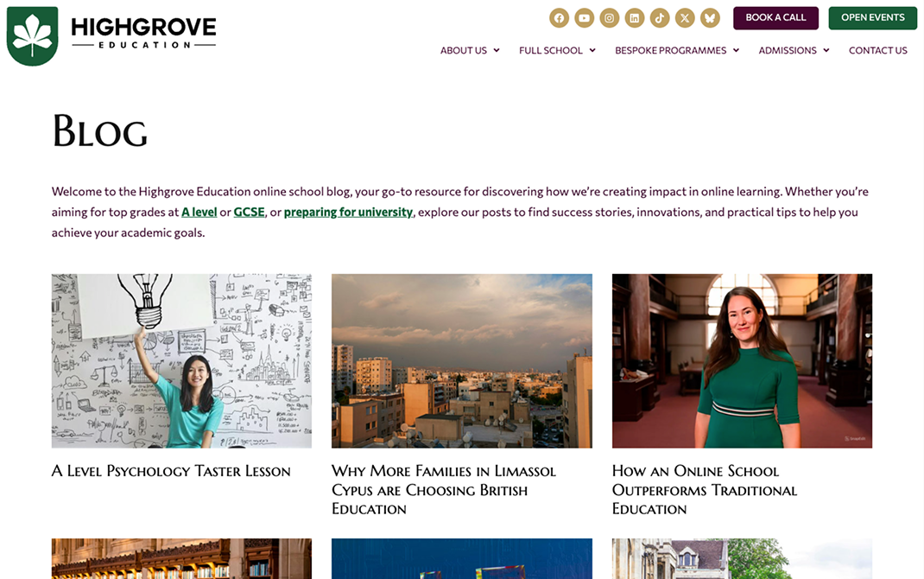Screen dimensions: 924x579
Task: Open the Instagram social icon
Action: [x=610, y=17]
